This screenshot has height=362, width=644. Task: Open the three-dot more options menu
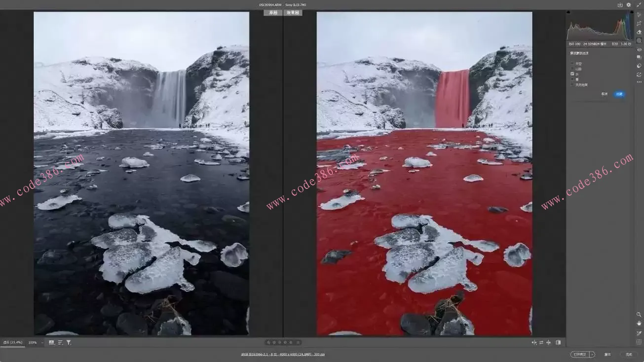pos(639,82)
